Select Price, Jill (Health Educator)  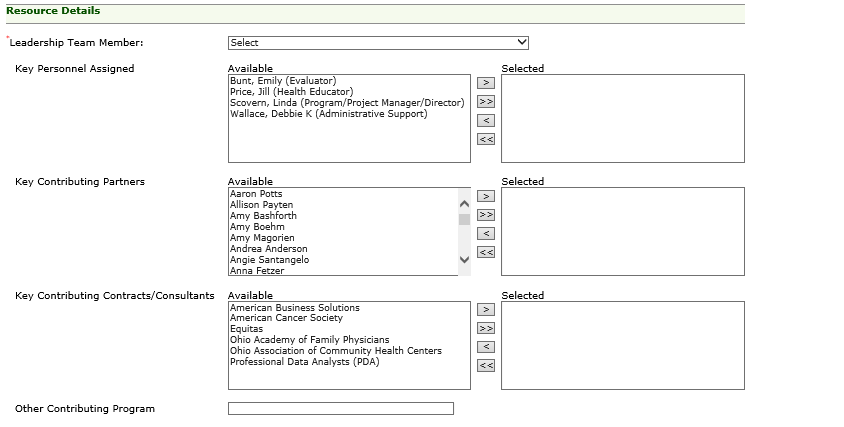point(292,92)
